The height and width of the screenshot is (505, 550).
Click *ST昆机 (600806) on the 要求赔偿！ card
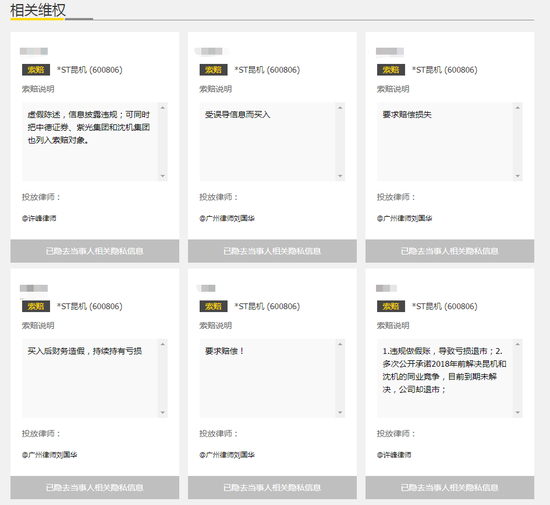click(267, 306)
